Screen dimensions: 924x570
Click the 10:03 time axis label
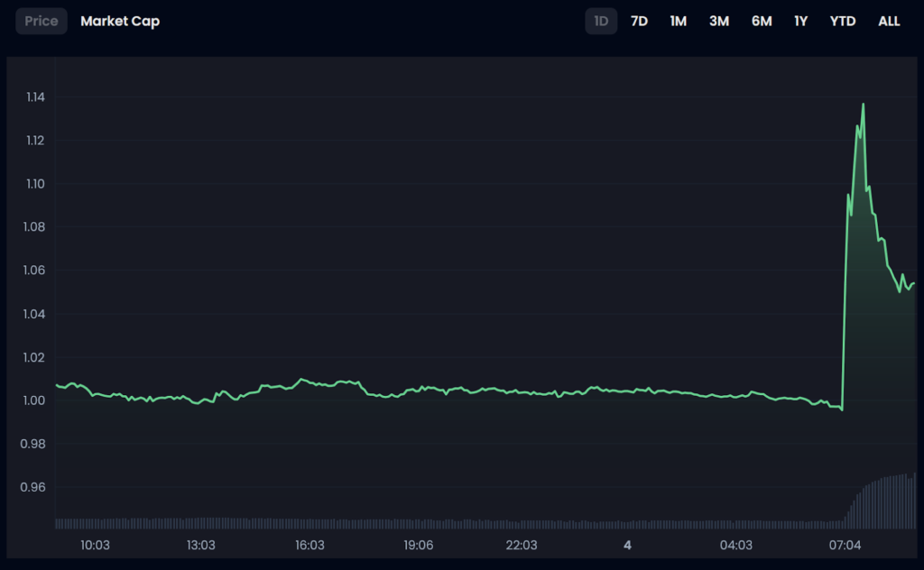[95, 545]
